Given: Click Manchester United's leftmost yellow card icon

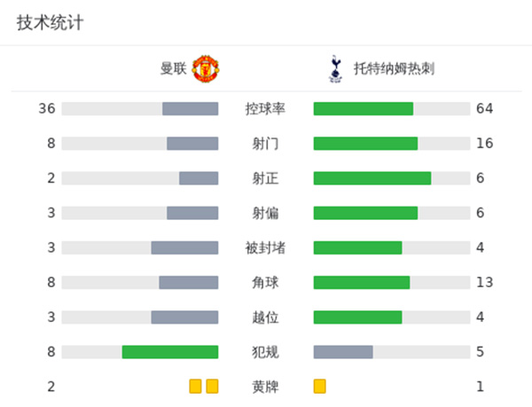Looking at the screenshot, I should (x=195, y=387).
